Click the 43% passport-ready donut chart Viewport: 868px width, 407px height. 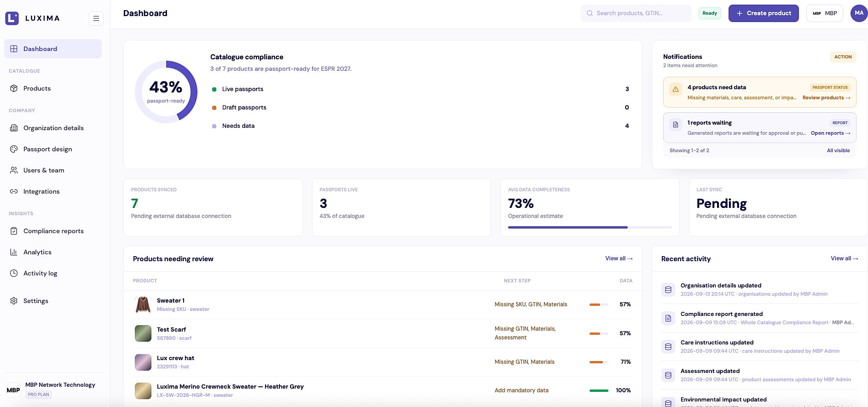[166, 92]
